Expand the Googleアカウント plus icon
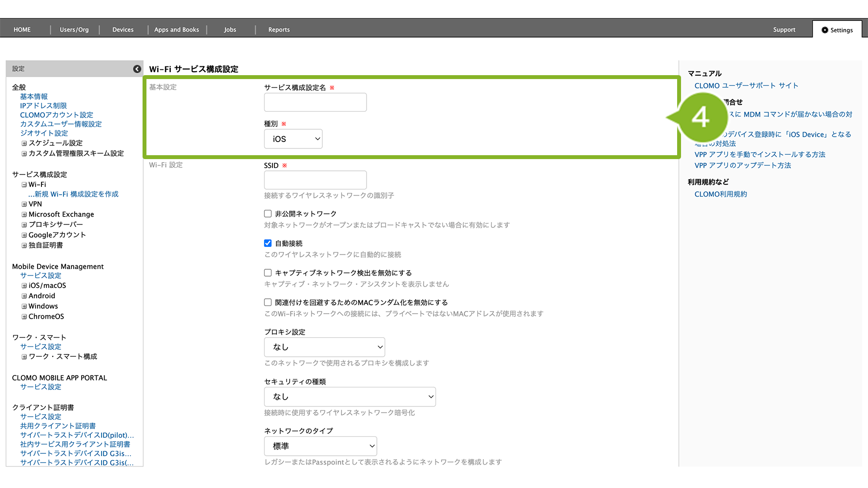The image size is (868, 488). (x=24, y=235)
